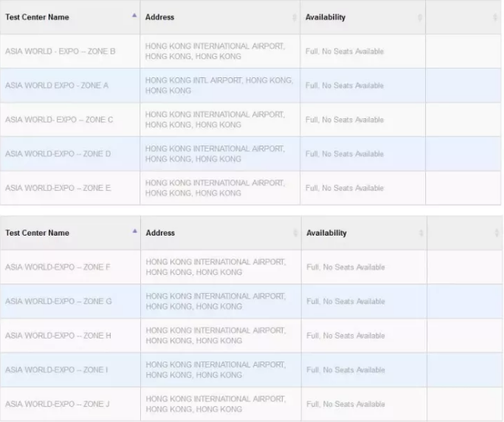Click the unnamed last column's sort icon in Zone F table
Viewport: 504px width, 422px height.
point(496,233)
